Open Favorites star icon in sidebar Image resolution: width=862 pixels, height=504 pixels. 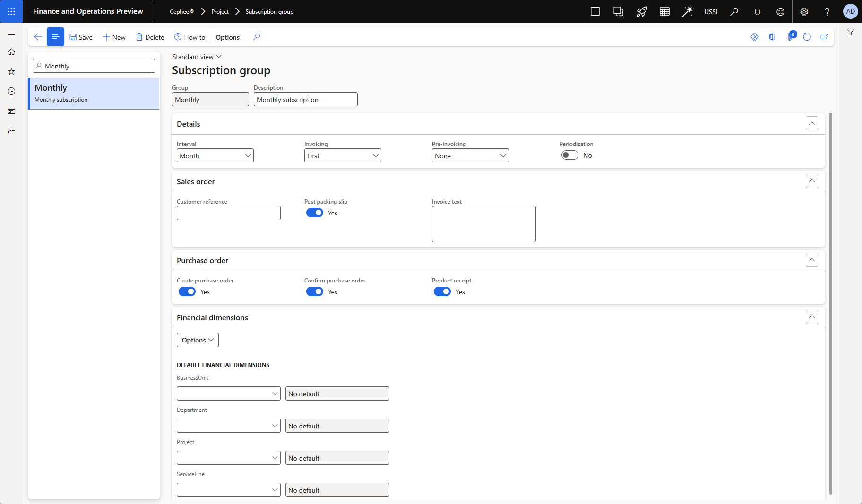pos(11,72)
